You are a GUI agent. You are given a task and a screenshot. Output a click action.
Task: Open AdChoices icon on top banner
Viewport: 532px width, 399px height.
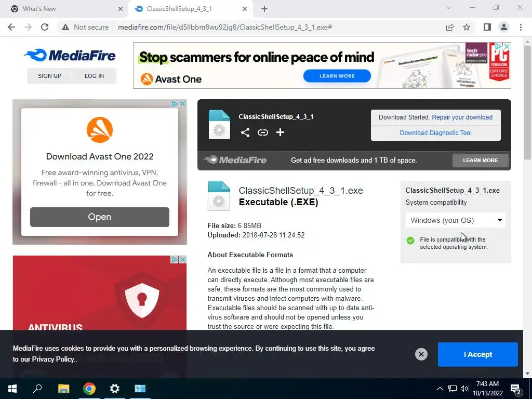tap(498, 46)
